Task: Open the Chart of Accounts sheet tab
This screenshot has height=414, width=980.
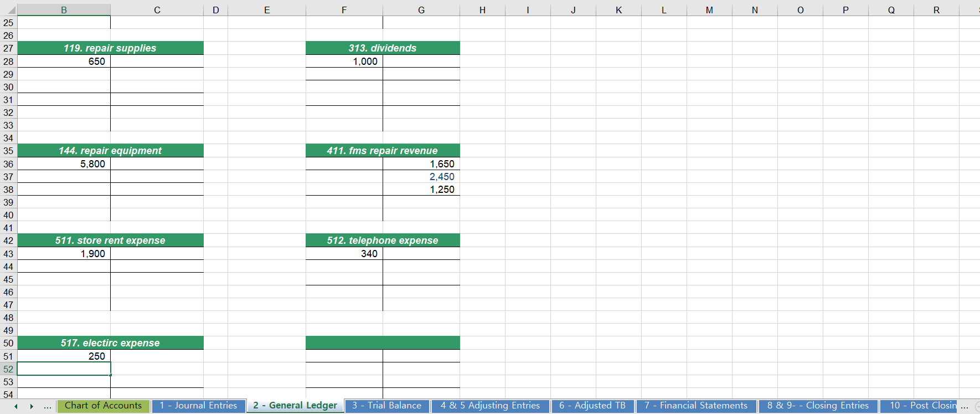Action: pos(104,406)
